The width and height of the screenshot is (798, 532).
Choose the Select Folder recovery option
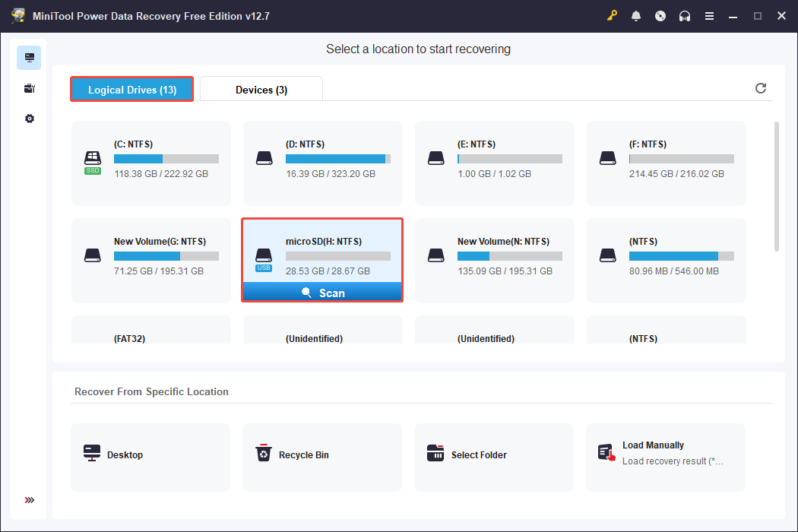(493, 457)
